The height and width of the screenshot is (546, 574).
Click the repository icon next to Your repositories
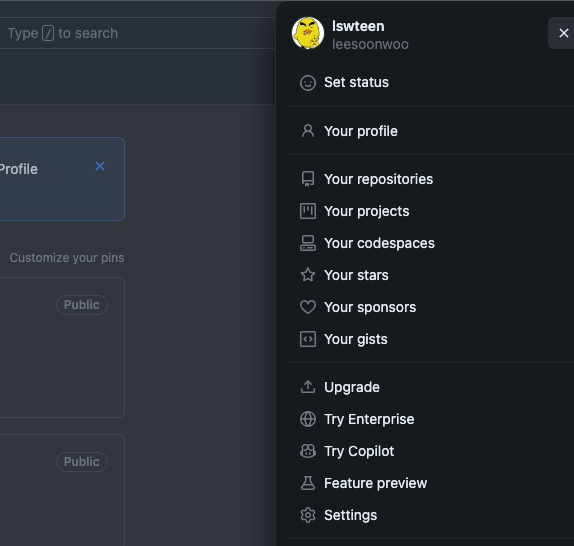pos(308,179)
